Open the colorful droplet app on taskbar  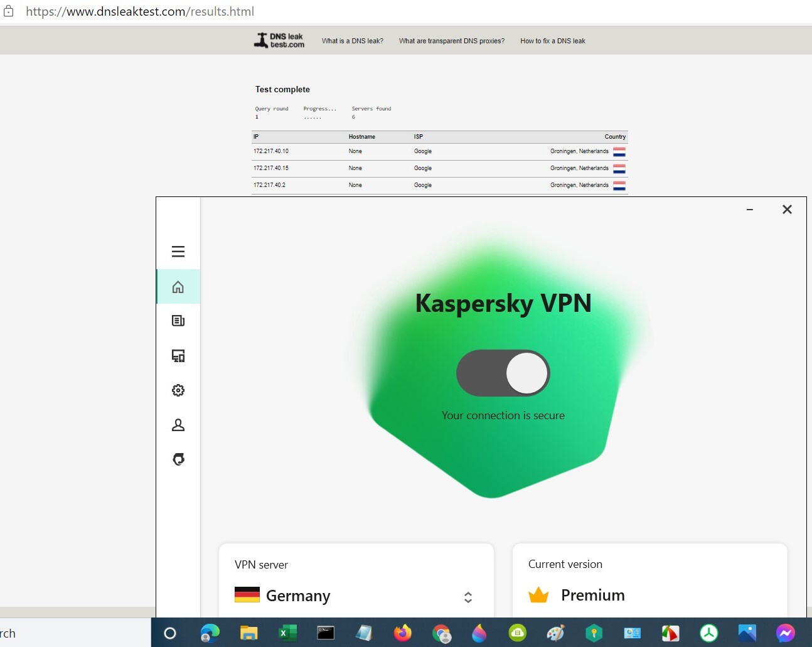[x=479, y=633]
